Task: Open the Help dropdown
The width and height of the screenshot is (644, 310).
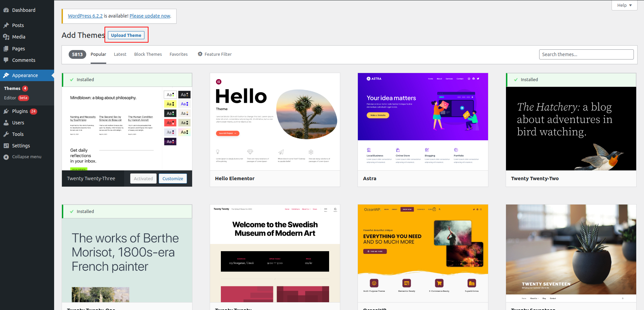Action: [624, 5]
